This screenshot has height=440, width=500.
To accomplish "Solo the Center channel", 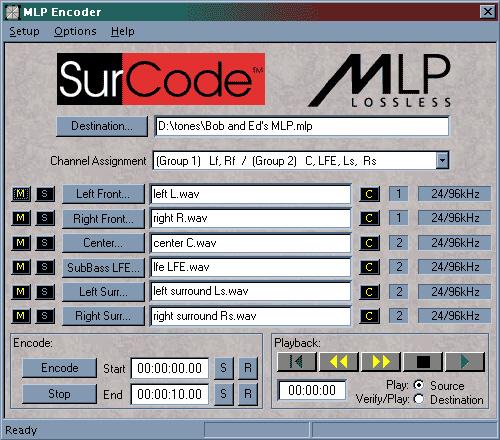I will pos(45,243).
